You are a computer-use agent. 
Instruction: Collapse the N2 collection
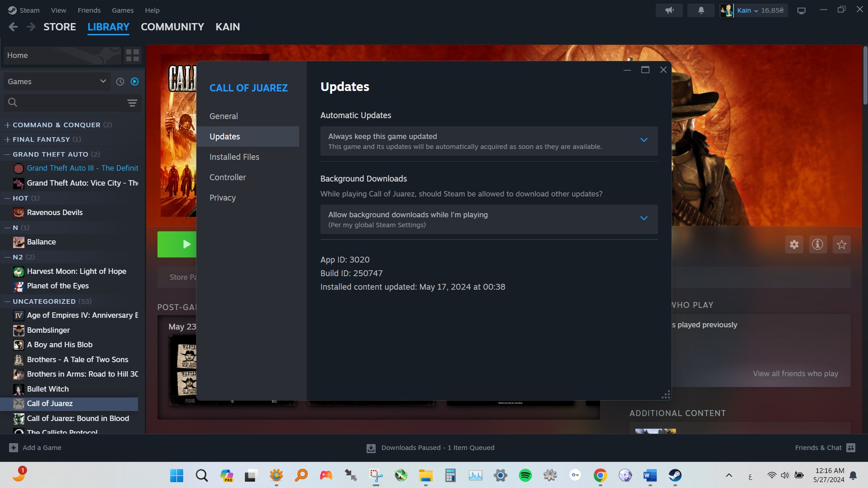point(7,257)
